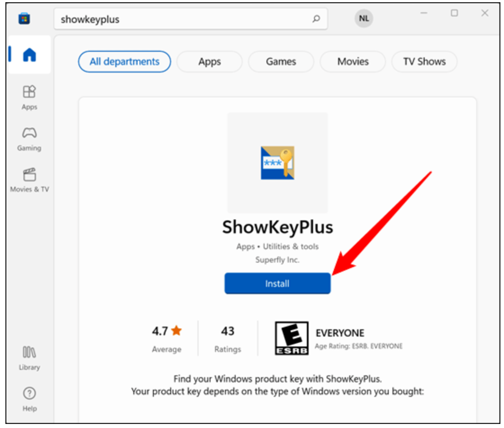Click the EVERYONE age rating text
The image size is (504, 428).
pyautogui.click(x=340, y=333)
